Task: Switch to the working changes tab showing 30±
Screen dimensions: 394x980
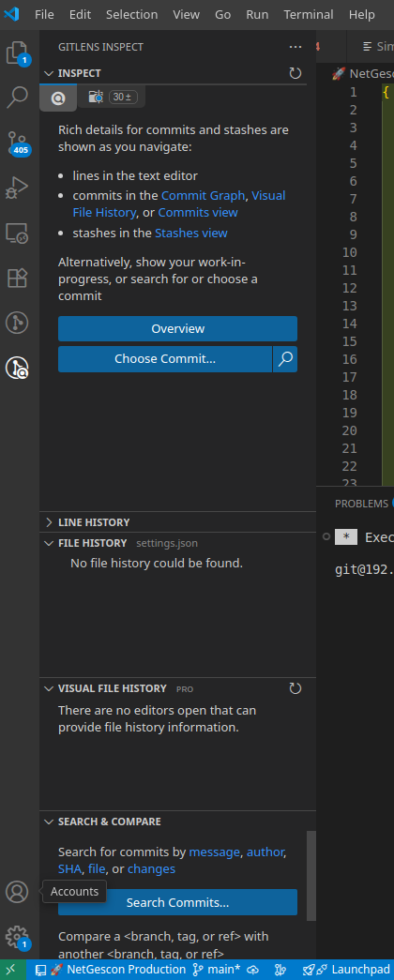Action: point(112,97)
